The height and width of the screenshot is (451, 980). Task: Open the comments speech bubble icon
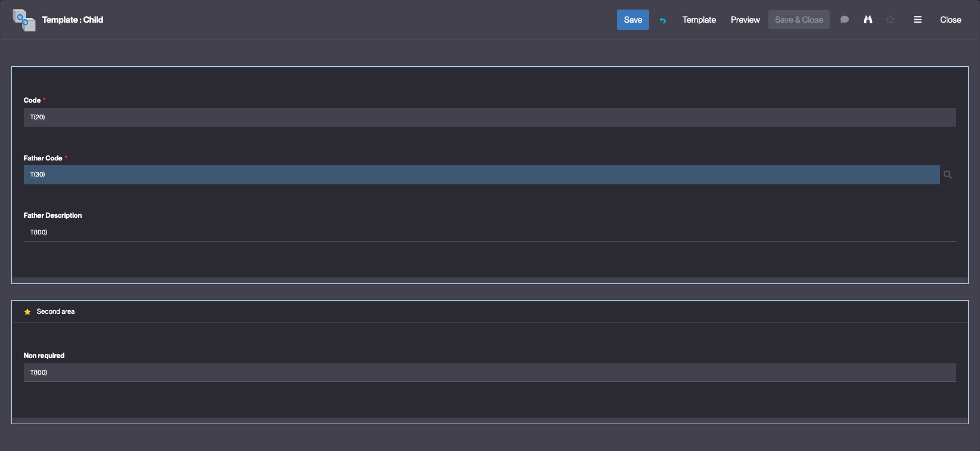(844, 20)
